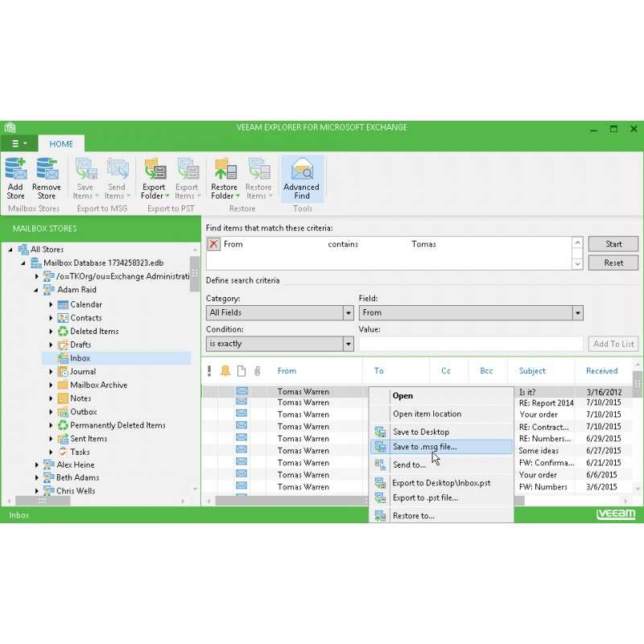This screenshot has width=644, height=644.
Task: Switch to the HOME ribbon tab
Action: (61, 144)
